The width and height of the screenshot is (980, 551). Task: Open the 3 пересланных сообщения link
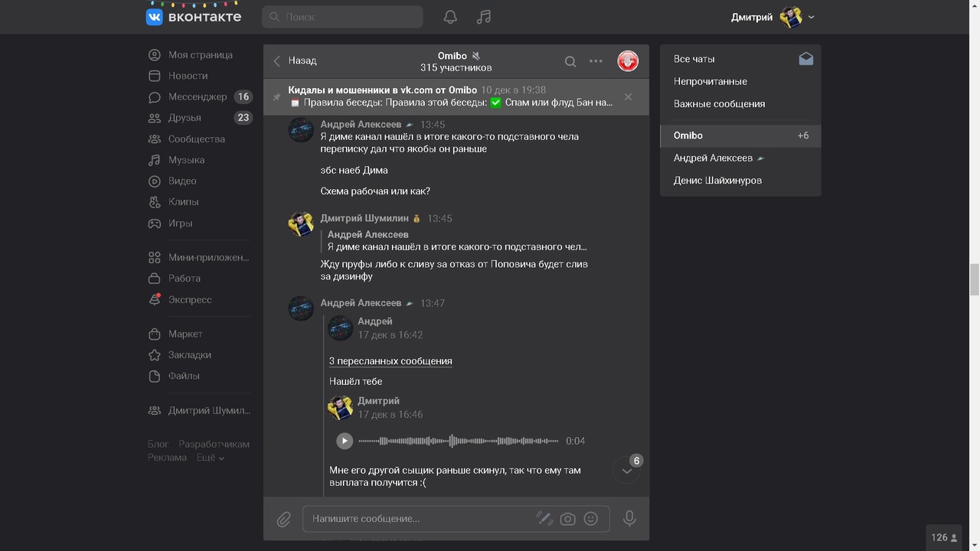pyautogui.click(x=390, y=361)
